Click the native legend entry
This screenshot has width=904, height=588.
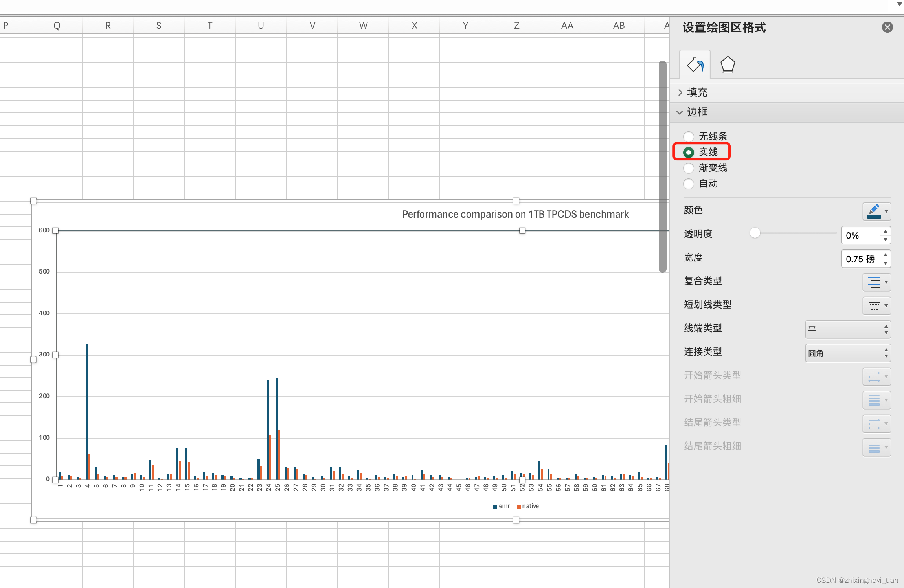click(x=528, y=506)
